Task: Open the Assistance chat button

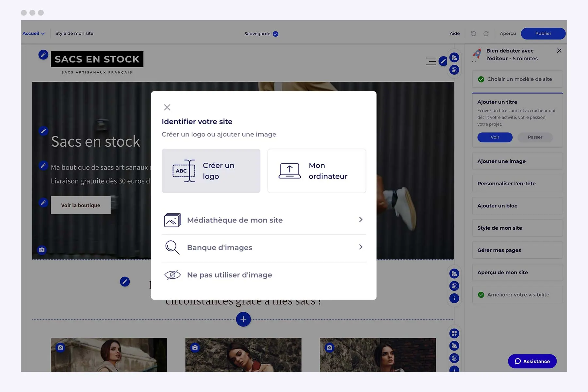Action: tap(532, 361)
